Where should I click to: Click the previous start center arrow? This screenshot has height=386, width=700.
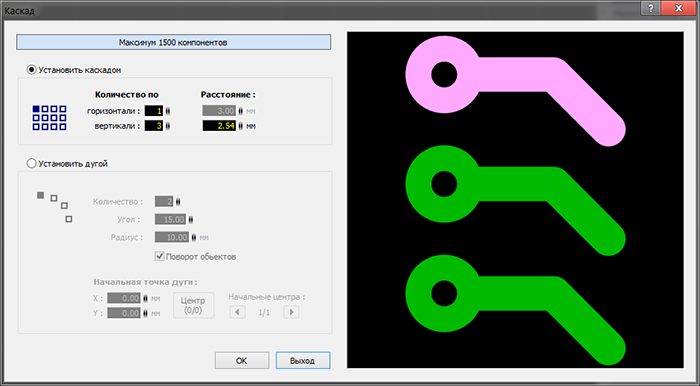pos(238,312)
